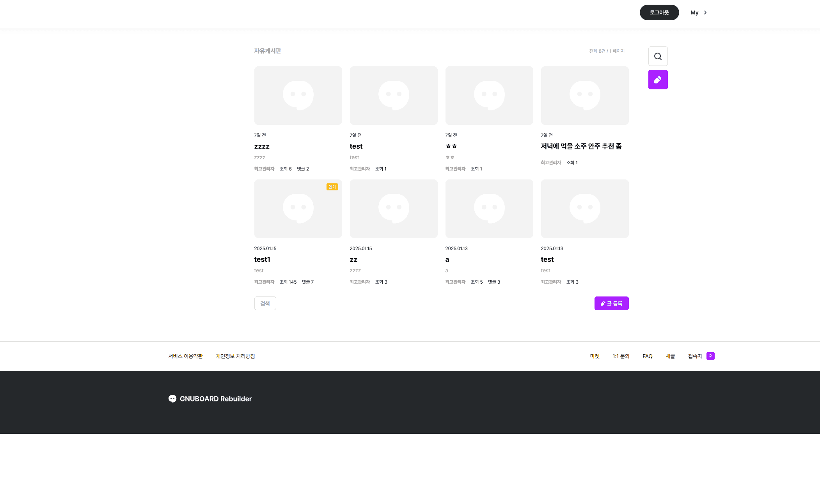
Task: Open 서비스 이용약관 footer link
Action: [x=185, y=356]
